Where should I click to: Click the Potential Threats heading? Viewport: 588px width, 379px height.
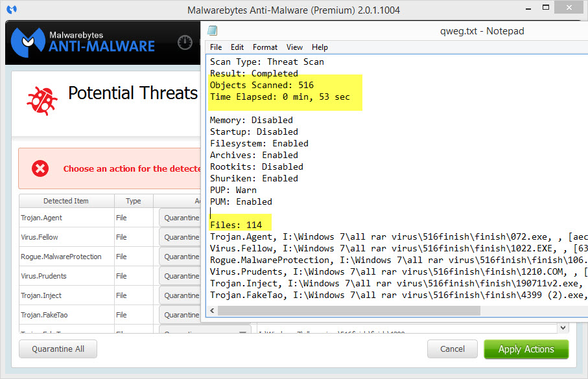133,93
